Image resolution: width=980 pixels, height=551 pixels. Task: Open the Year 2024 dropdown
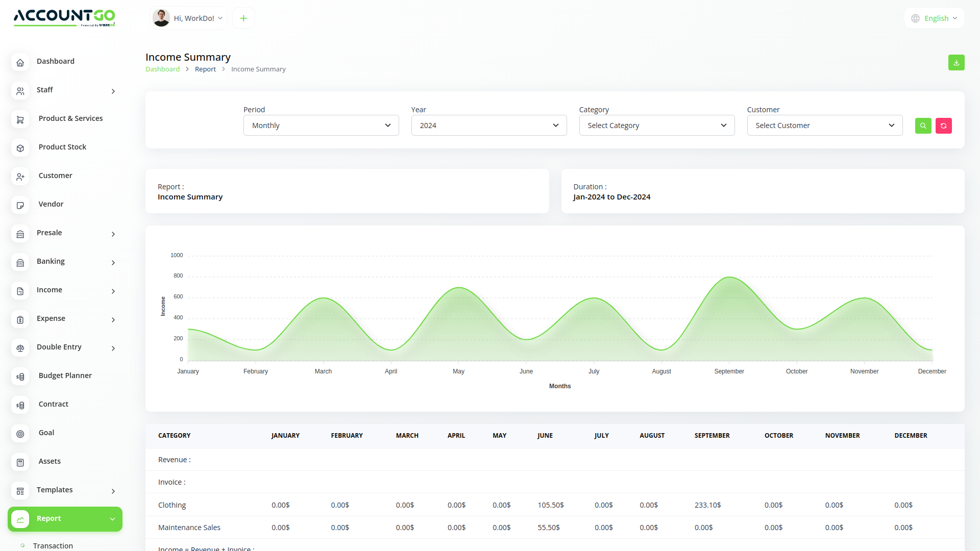(x=488, y=125)
